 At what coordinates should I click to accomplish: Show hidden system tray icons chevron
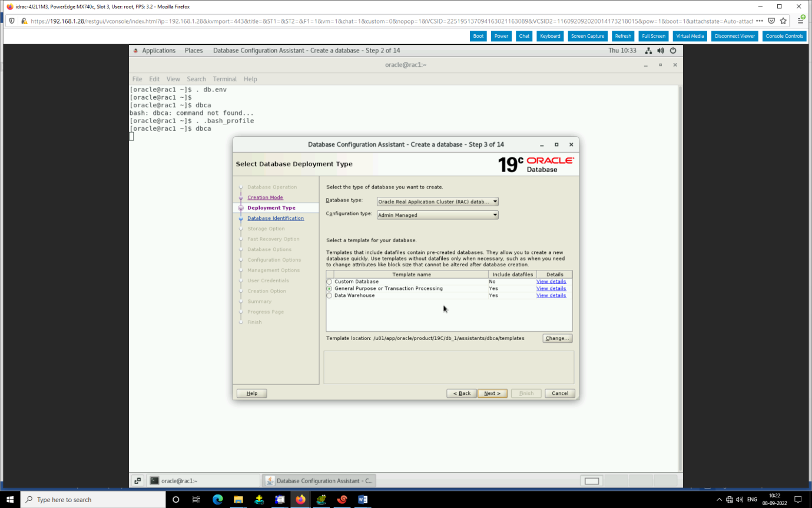(x=719, y=499)
